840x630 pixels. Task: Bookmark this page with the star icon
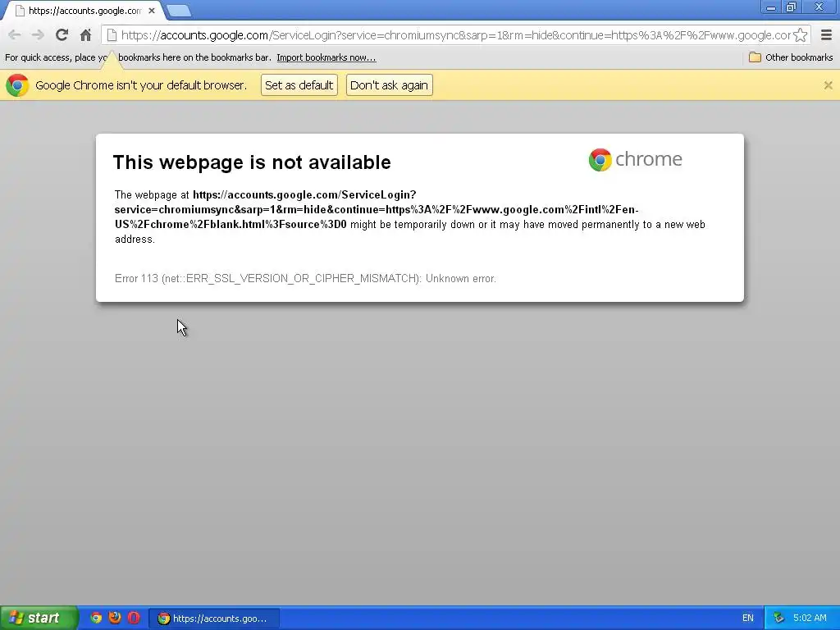[801, 35]
